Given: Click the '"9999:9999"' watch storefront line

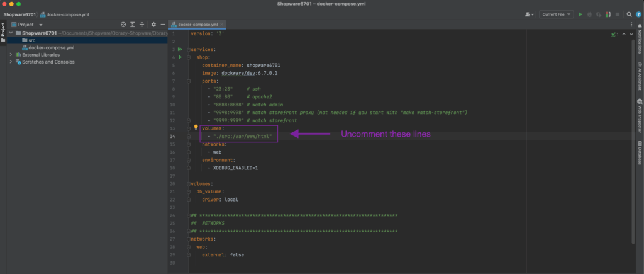Looking at the screenshot, I should point(252,120).
